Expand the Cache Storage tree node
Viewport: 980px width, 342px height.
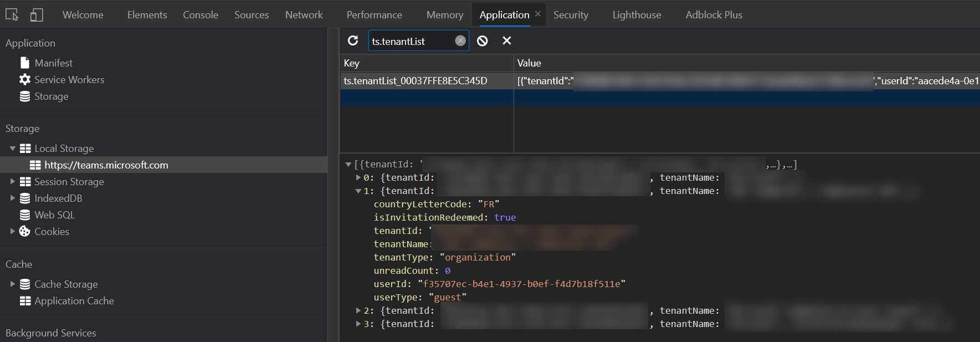point(13,284)
